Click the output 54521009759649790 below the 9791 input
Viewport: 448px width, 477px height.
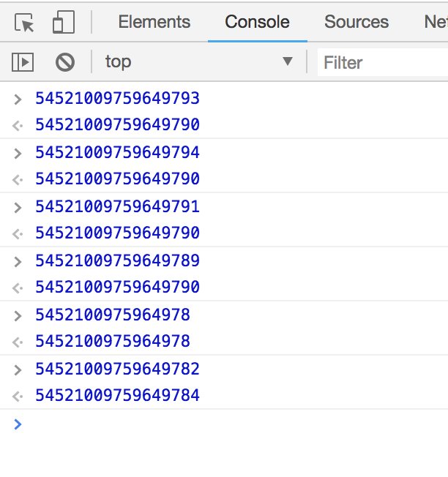(117, 233)
